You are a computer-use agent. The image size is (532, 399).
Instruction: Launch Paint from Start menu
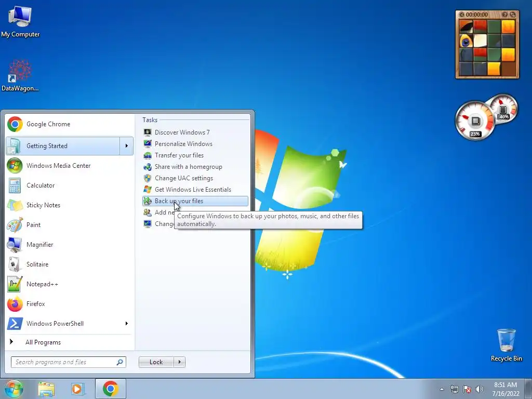(70, 224)
